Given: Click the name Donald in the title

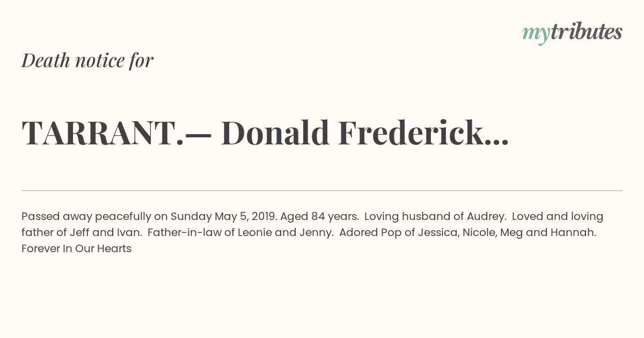Looking at the screenshot, I should pyautogui.click(x=275, y=133).
